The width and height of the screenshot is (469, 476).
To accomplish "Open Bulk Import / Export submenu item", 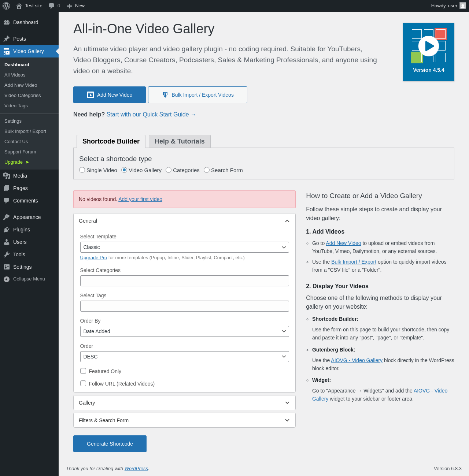I will pyautogui.click(x=29, y=131).
